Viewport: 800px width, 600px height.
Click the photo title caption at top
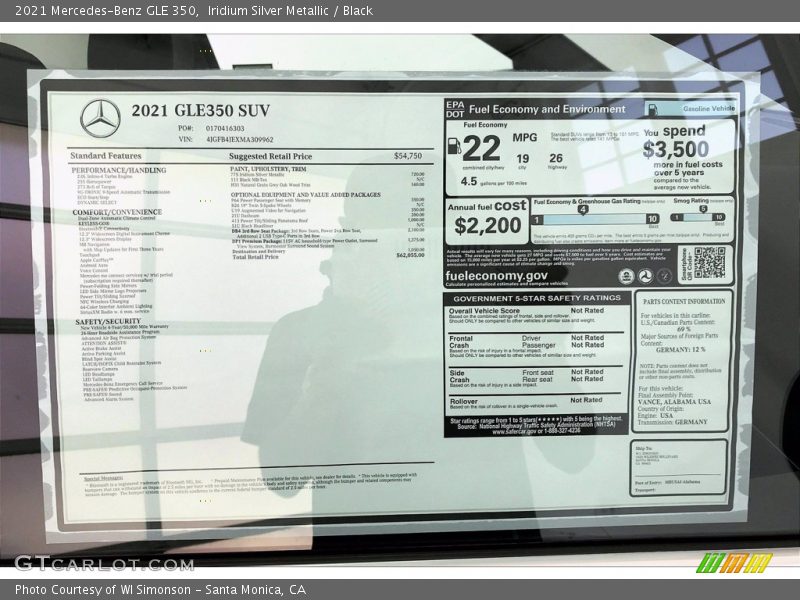194,10
